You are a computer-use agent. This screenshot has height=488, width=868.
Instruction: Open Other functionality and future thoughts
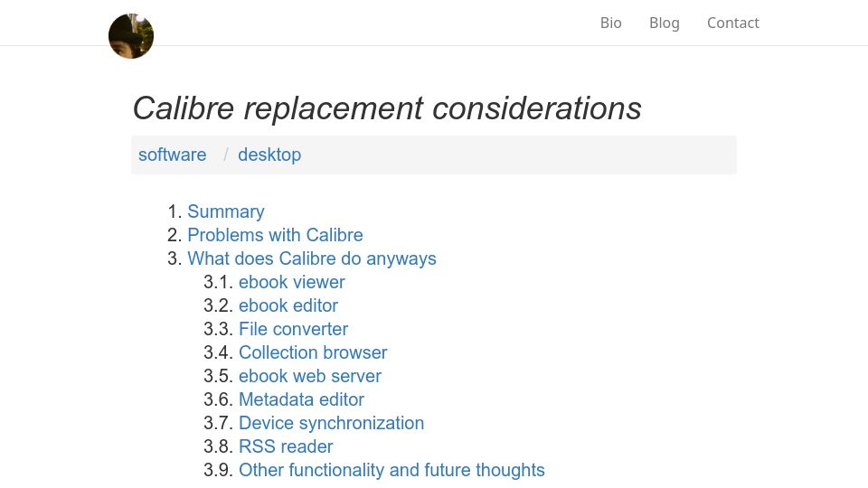click(392, 470)
